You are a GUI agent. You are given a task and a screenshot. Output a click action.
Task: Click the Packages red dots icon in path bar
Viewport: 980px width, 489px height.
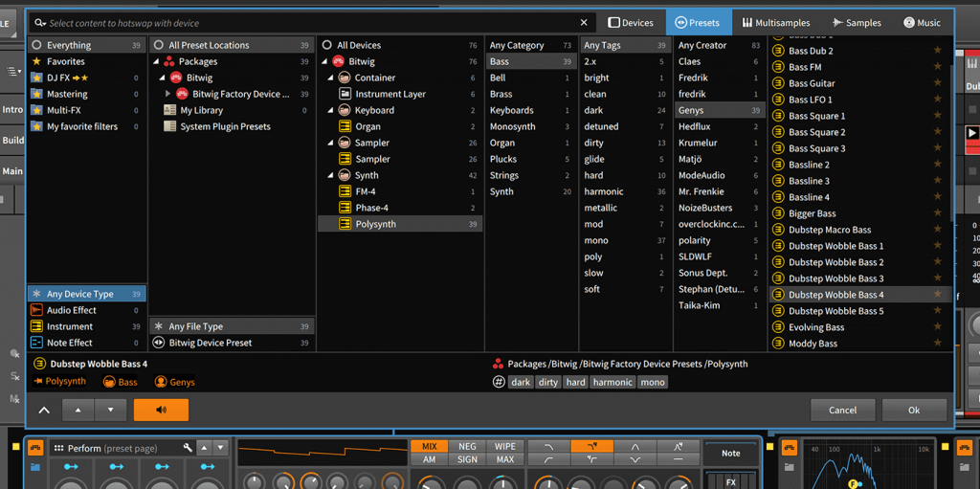[498, 364]
